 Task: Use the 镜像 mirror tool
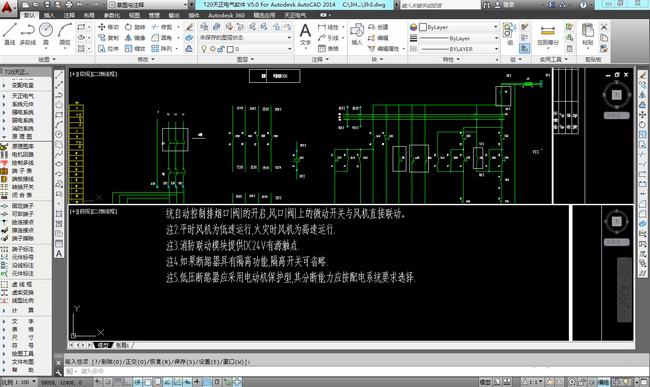pyautogui.click(x=135, y=38)
